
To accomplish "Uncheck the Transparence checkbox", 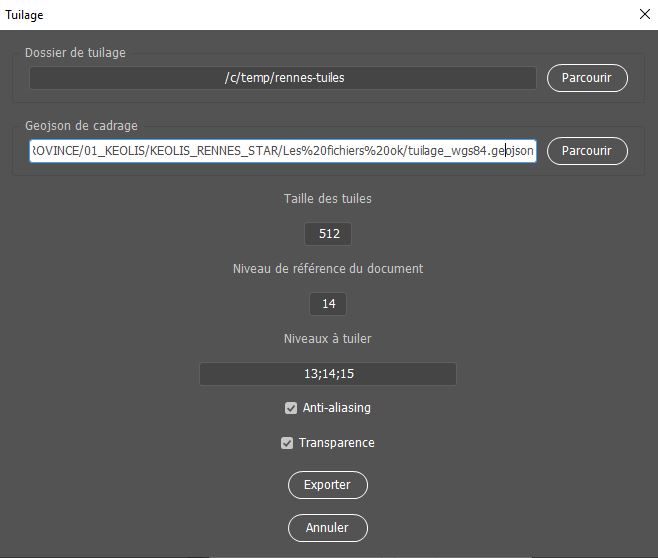I will point(287,443).
